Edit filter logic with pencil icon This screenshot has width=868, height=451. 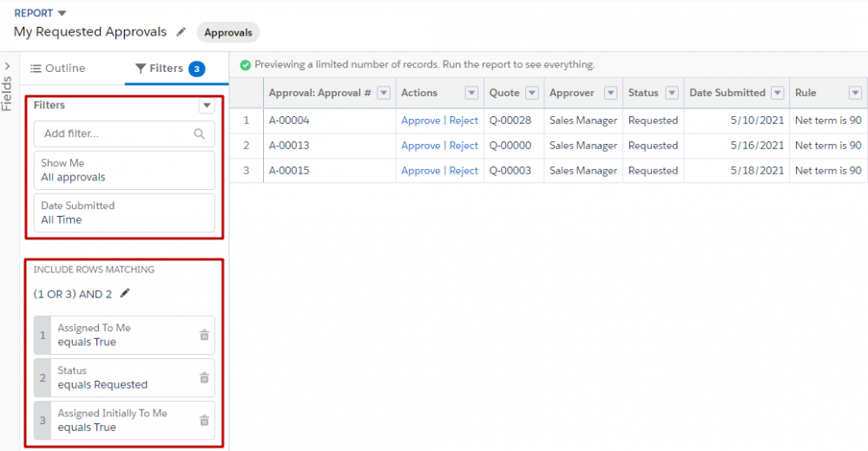coord(125,293)
